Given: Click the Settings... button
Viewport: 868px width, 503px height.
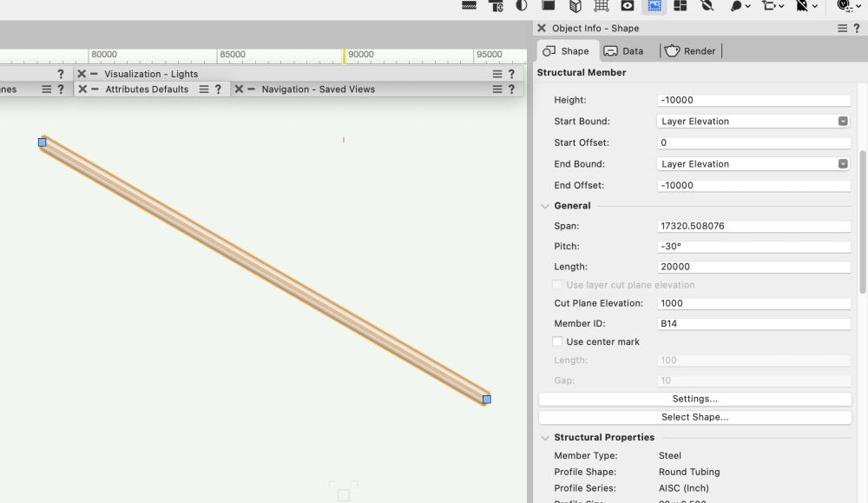Looking at the screenshot, I should click(x=694, y=399).
